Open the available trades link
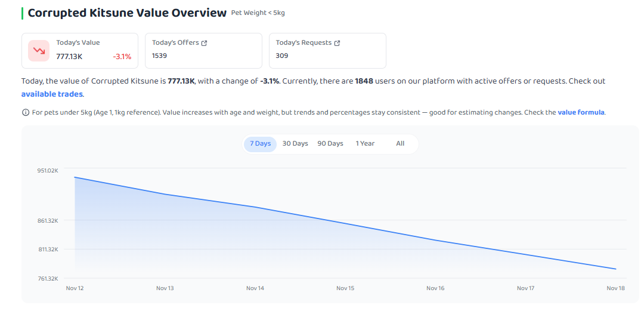This screenshot has height=311, width=644. pyautogui.click(x=52, y=94)
